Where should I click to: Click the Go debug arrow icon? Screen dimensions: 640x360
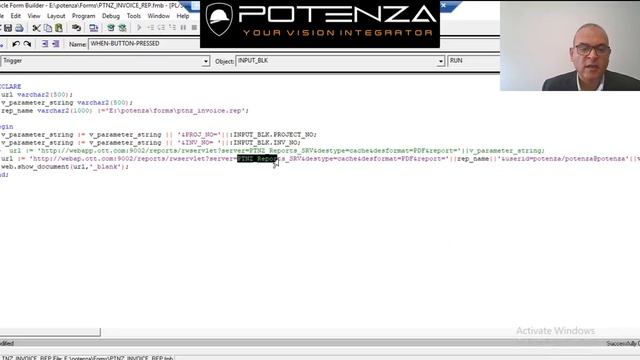(x=139, y=28)
